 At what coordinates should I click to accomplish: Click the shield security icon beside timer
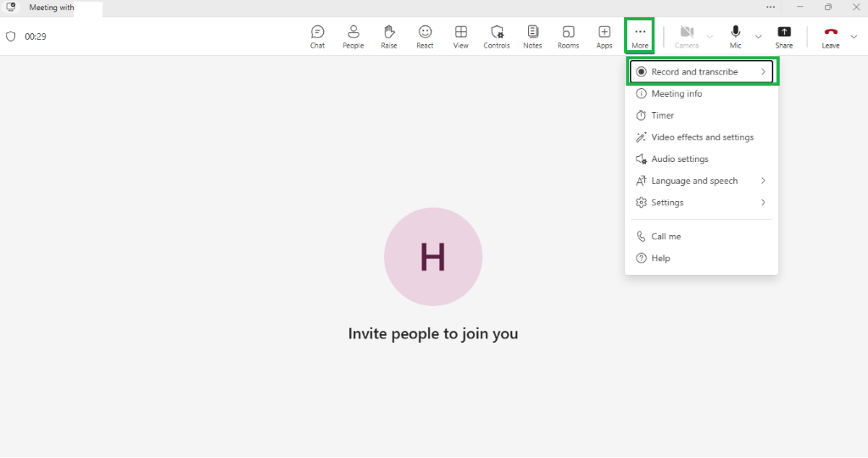(10, 36)
